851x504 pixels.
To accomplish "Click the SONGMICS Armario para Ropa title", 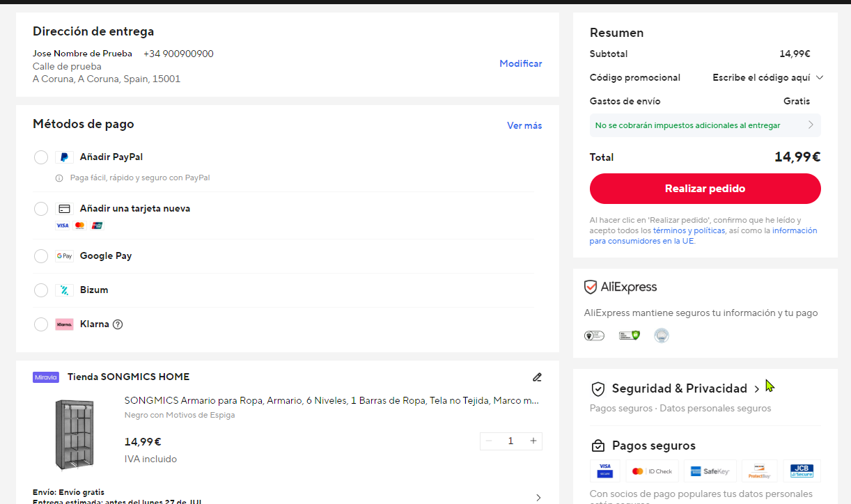I will 331,401.
